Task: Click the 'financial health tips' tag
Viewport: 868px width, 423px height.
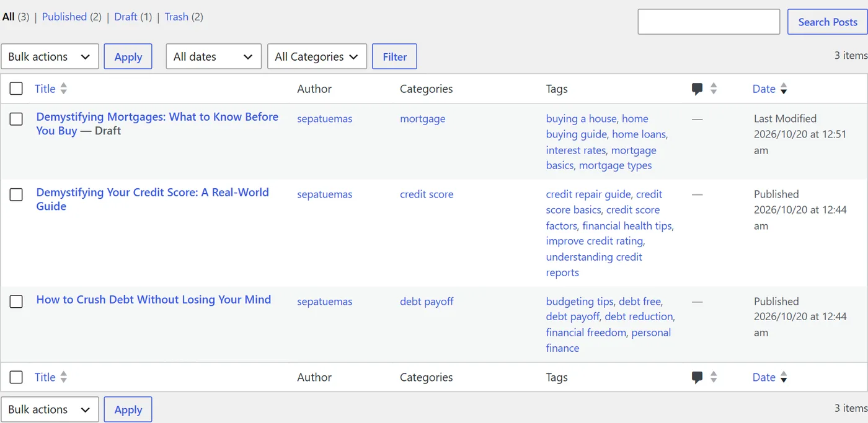Action: tap(627, 226)
